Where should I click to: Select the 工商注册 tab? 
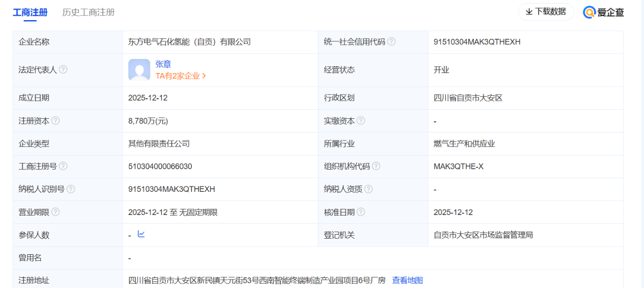coord(30,12)
